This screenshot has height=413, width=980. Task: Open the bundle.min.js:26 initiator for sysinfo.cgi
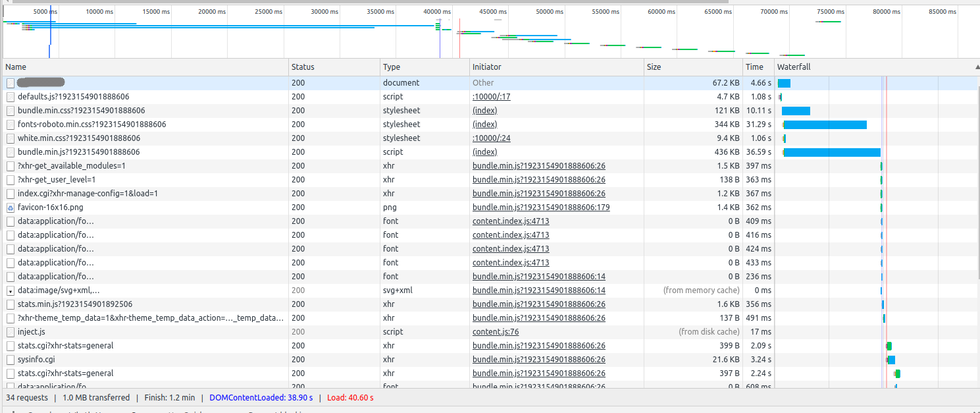[538, 359]
